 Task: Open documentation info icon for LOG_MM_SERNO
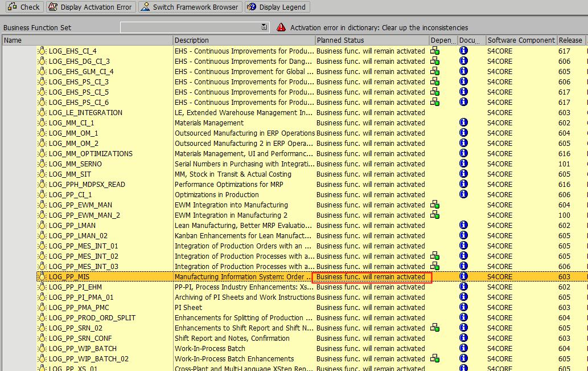coord(463,164)
